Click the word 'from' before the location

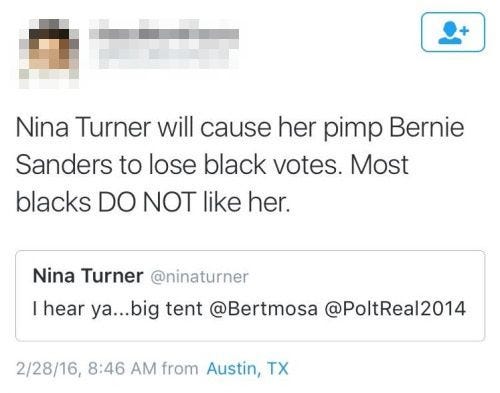[180, 369]
